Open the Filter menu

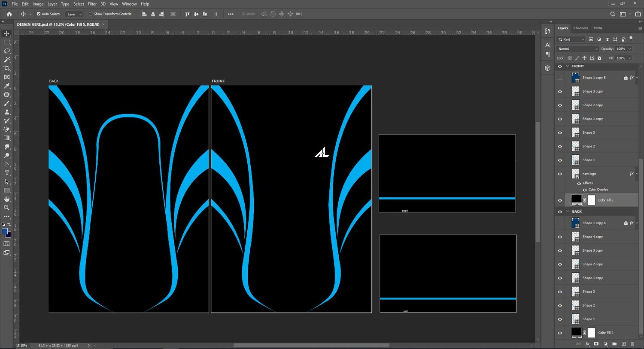[x=92, y=4]
